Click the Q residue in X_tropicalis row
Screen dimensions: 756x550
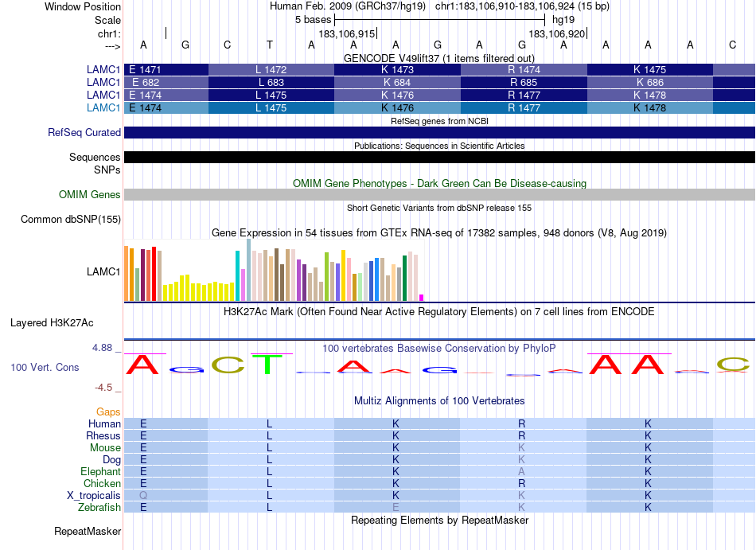click(143, 496)
